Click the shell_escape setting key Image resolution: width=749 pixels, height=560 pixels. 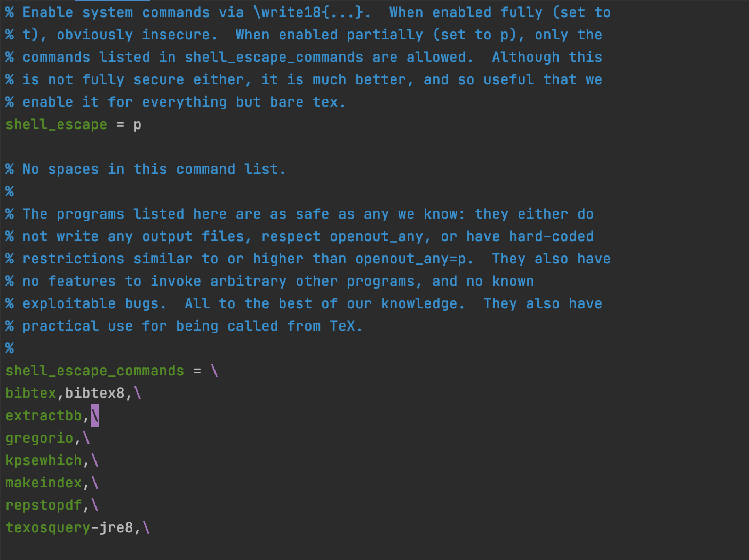pyautogui.click(x=56, y=125)
